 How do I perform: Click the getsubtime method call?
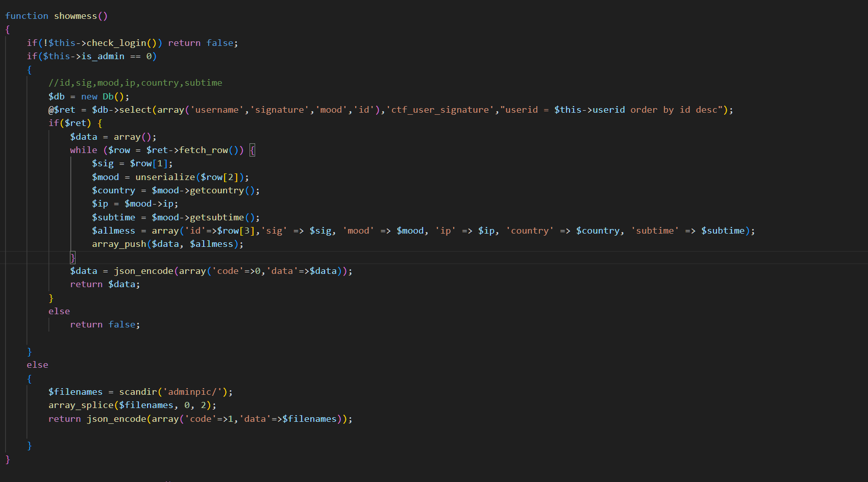pos(216,217)
